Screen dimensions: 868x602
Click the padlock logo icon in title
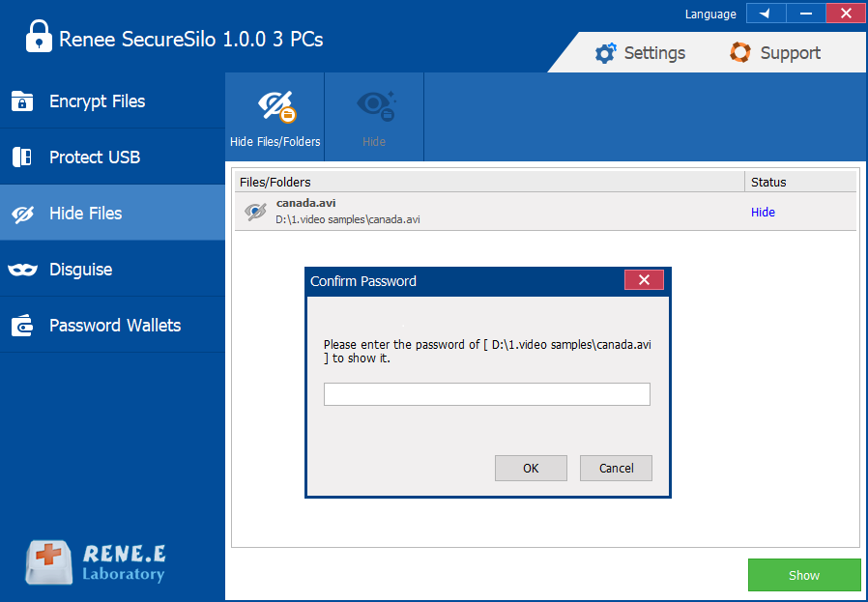pos(39,37)
